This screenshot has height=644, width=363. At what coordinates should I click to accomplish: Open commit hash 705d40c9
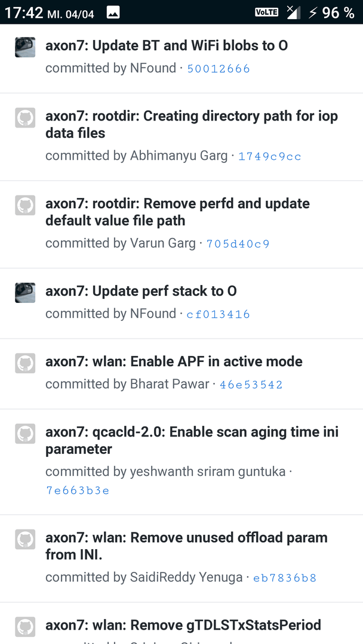point(238,244)
